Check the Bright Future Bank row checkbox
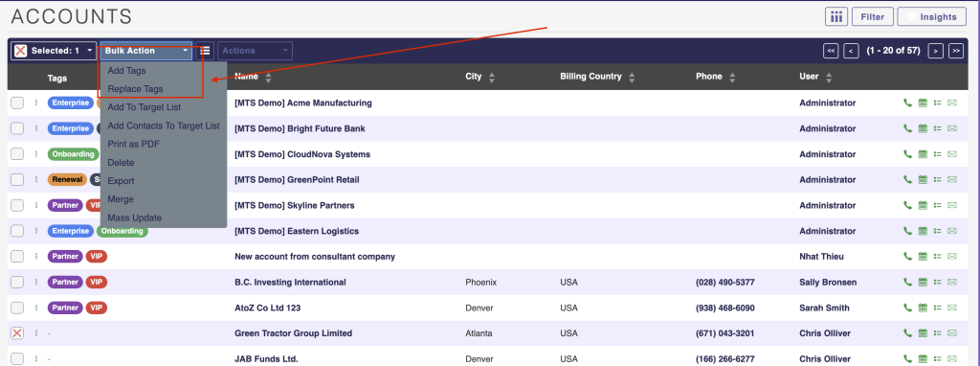The width and height of the screenshot is (980, 366). click(x=17, y=129)
